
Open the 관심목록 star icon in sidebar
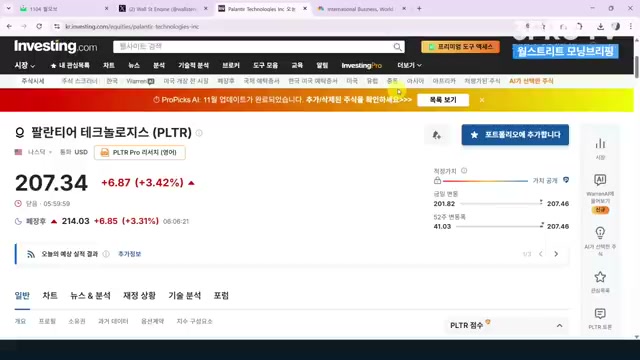[600, 277]
